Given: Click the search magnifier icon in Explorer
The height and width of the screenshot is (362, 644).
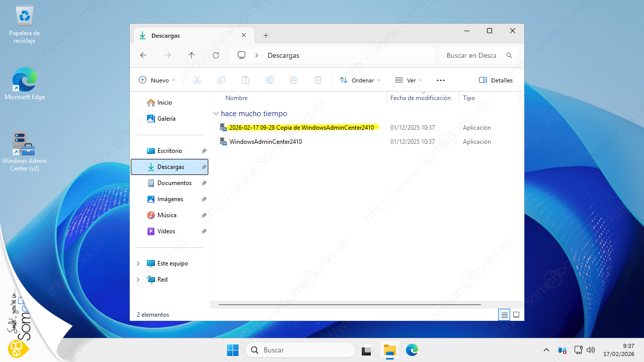Looking at the screenshot, I should [509, 55].
